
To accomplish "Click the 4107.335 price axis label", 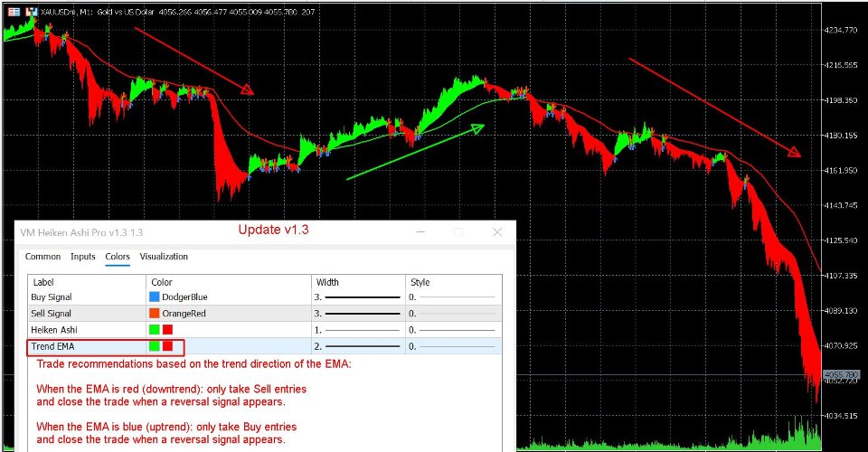I will coord(841,275).
